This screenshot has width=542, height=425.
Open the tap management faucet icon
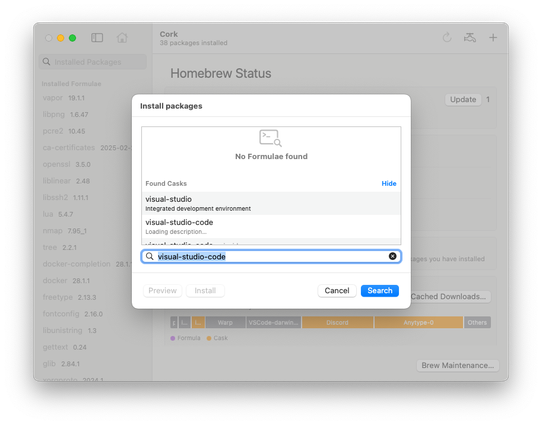469,37
